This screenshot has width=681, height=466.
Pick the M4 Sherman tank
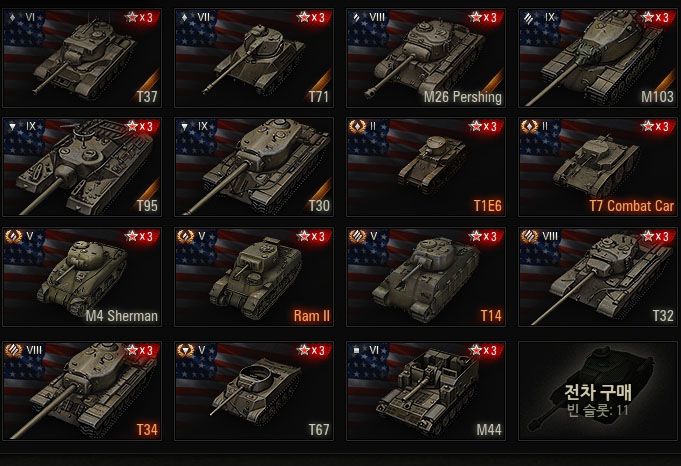click(x=82, y=277)
